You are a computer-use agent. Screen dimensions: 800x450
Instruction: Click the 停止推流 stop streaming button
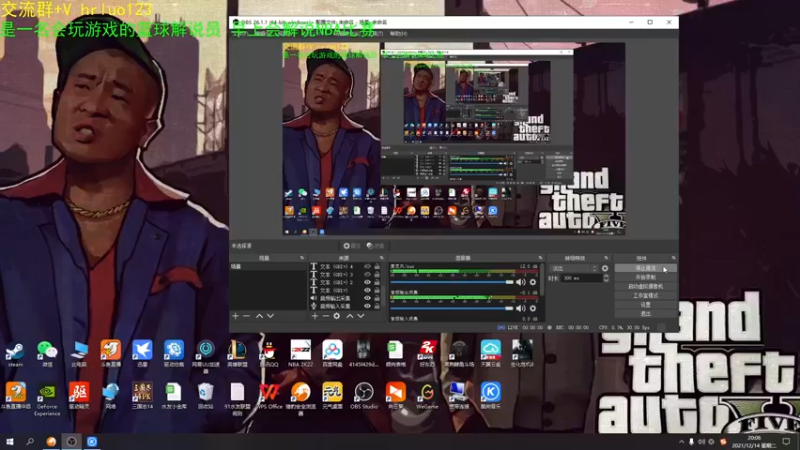(x=645, y=268)
